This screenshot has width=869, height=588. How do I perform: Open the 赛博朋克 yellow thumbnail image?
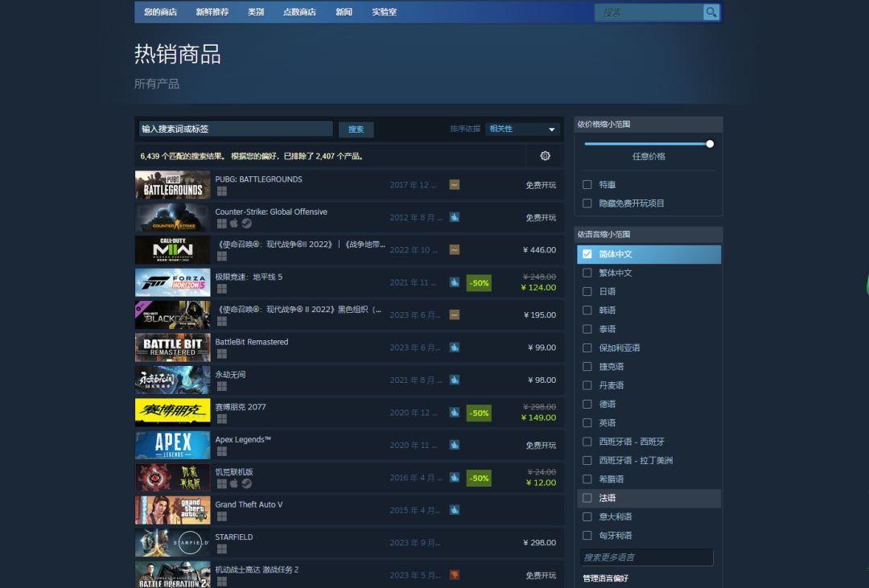point(173,413)
